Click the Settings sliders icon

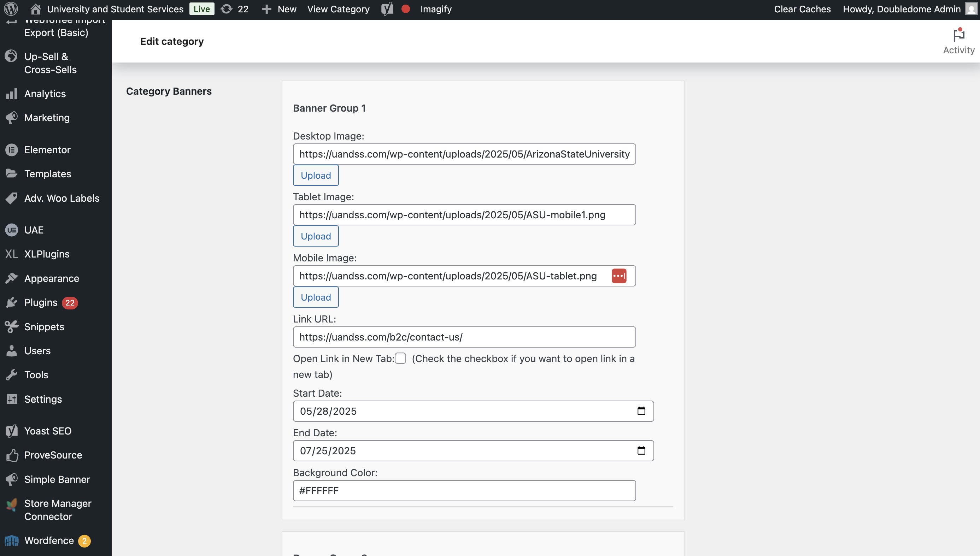click(x=11, y=399)
